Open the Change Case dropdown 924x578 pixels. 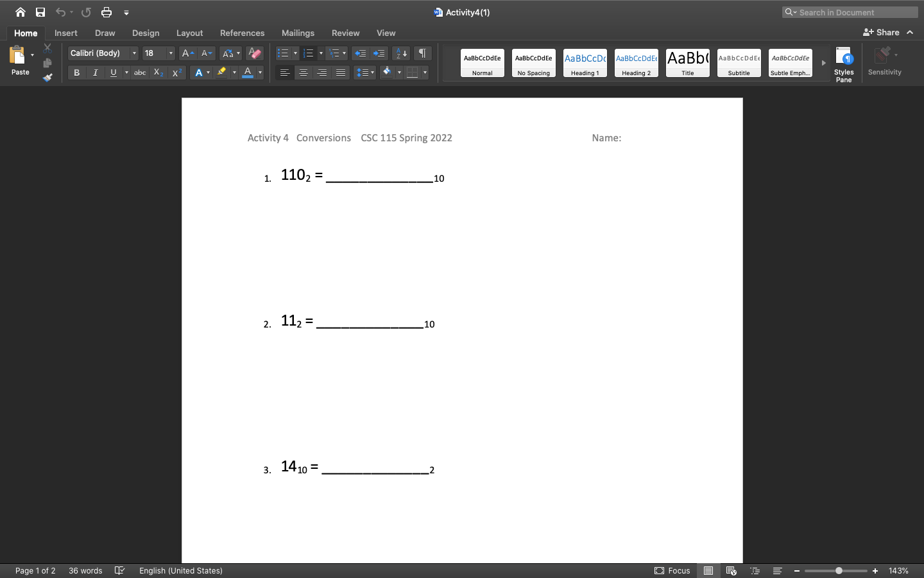[230, 53]
